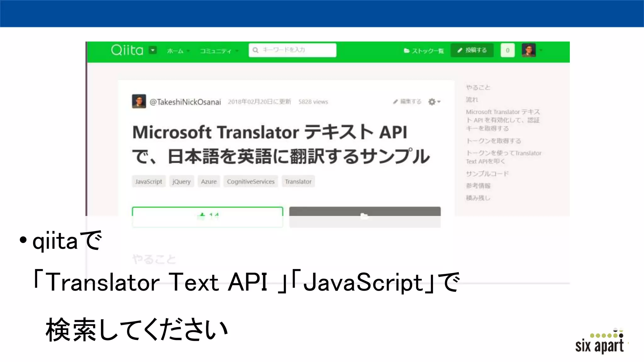This screenshot has width=644, height=362.
Task: Click the 2018年02月20日に更新 date
Action: (259, 102)
